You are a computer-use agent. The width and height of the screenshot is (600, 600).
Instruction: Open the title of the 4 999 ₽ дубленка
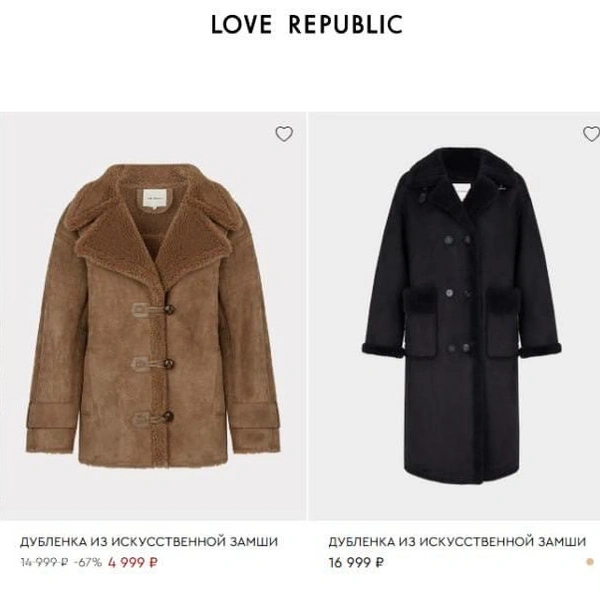(x=149, y=541)
